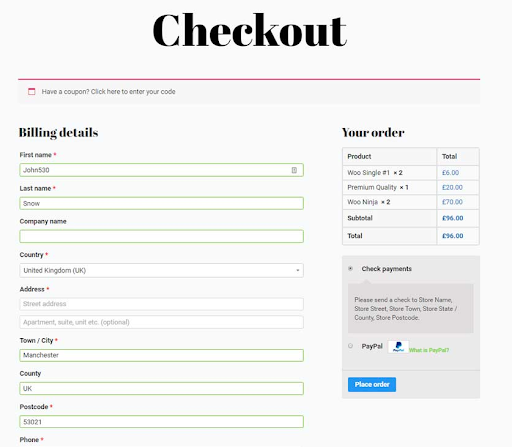
Task: Open the Country dropdown
Action: pyautogui.click(x=161, y=270)
